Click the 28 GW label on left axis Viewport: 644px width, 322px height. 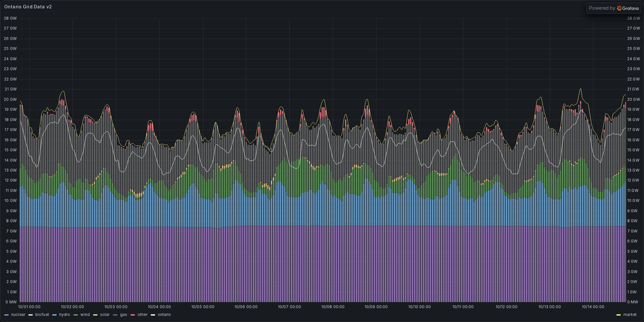[x=10, y=18]
